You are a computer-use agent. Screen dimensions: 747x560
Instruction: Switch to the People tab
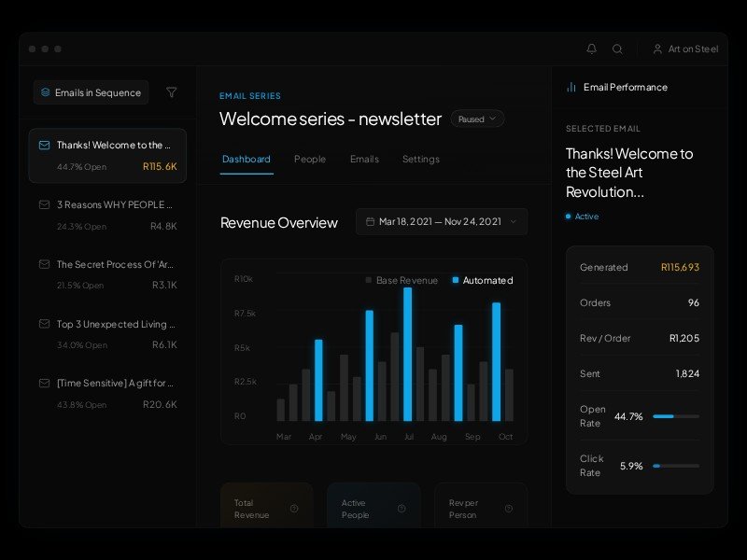pos(310,160)
